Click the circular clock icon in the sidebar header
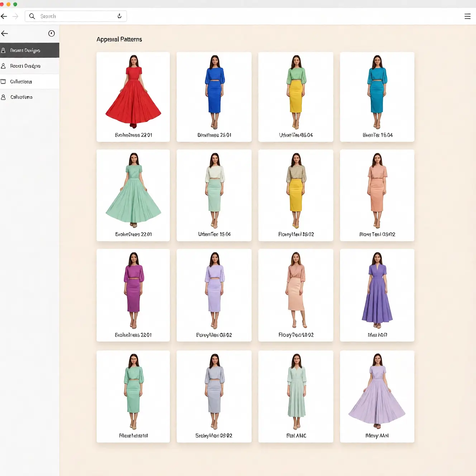Viewport: 476px width, 476px height. click(52, 33)
